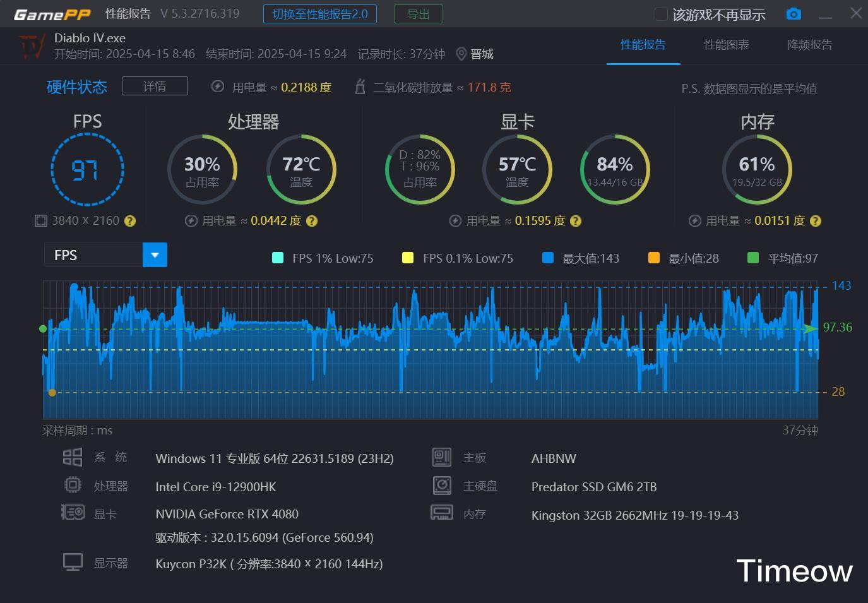Image resolution: width=868 pixels, height=603 pixels.
Task: Click the 最大值 blue legend swatch
Action: coord(548,258)
